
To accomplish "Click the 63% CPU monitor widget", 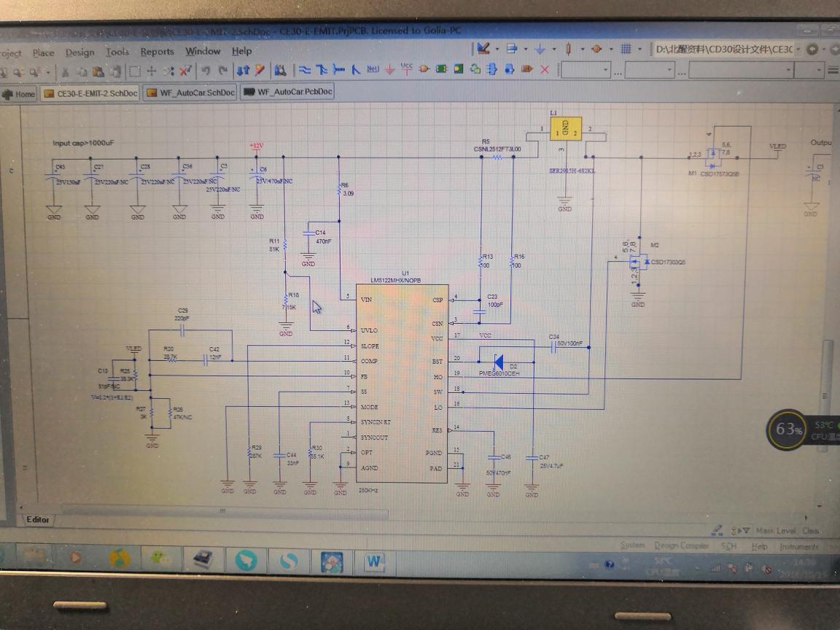I will pos(787,429).
